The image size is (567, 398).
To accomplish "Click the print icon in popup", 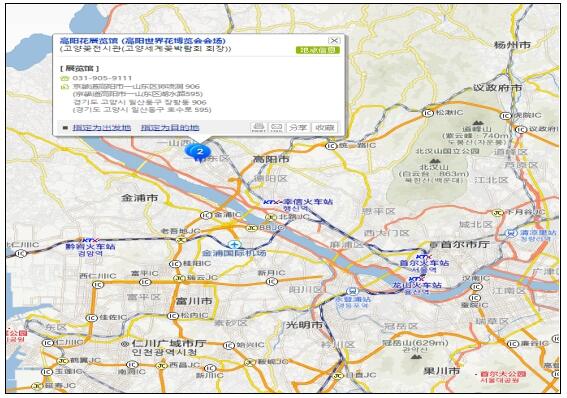I will pyautogui.click(x=258, y=127).
